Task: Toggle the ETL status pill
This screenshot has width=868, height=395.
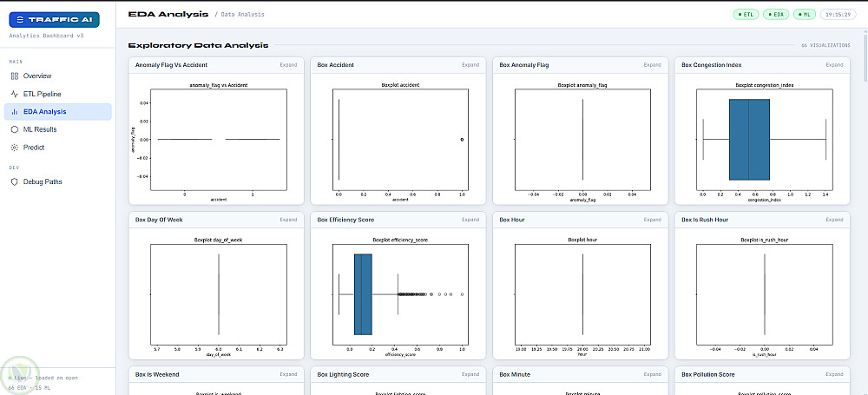Action: point(746,15)
